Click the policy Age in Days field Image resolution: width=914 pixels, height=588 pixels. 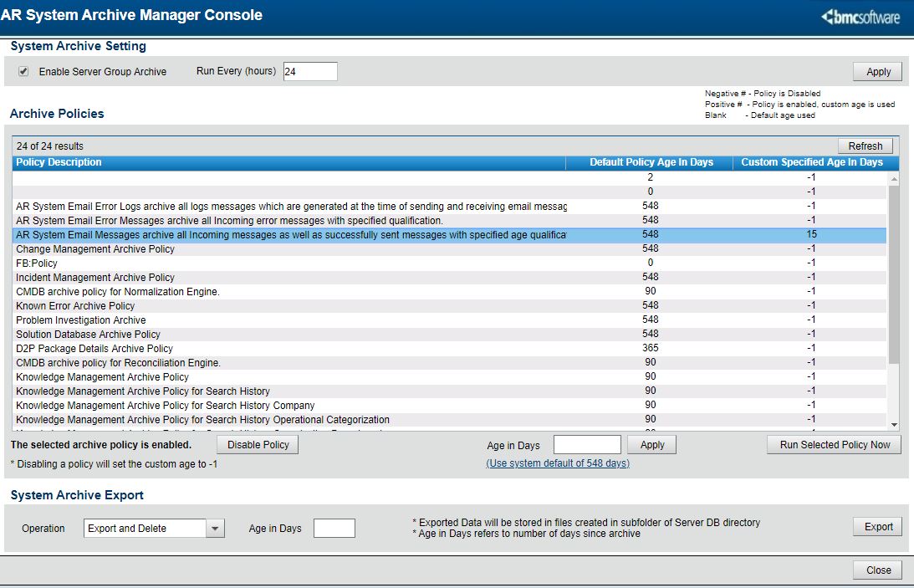[x=587, y=445]
